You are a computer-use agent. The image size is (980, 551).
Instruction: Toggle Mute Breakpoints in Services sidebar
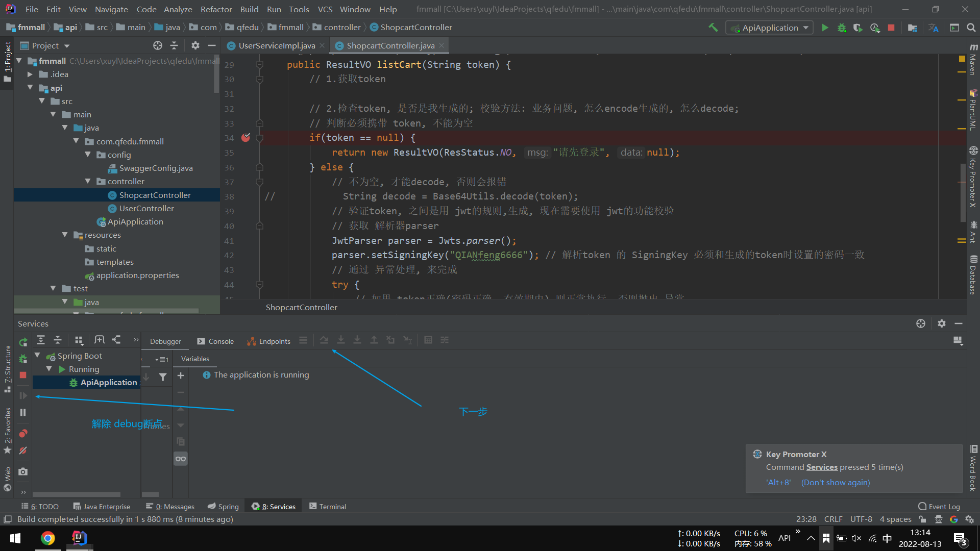coord(23,450)
